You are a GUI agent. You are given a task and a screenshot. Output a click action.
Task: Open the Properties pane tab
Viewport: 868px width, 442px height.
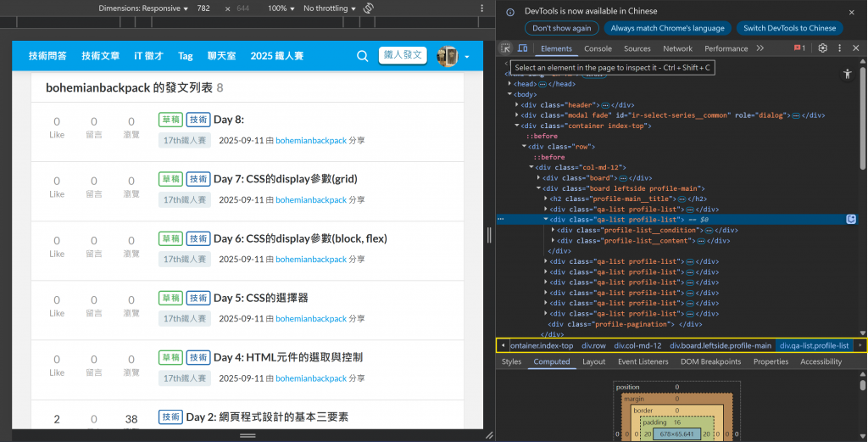coord(771,361)
